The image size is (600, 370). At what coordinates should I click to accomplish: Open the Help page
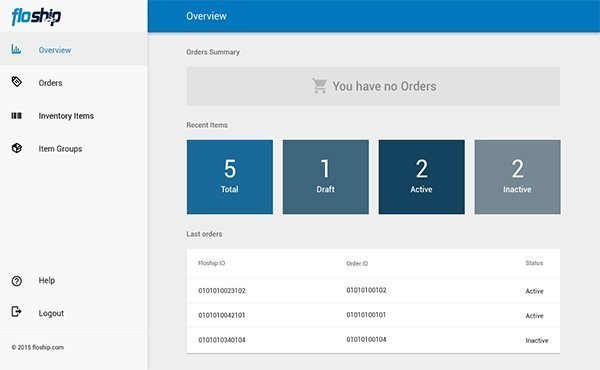(74, 280)
